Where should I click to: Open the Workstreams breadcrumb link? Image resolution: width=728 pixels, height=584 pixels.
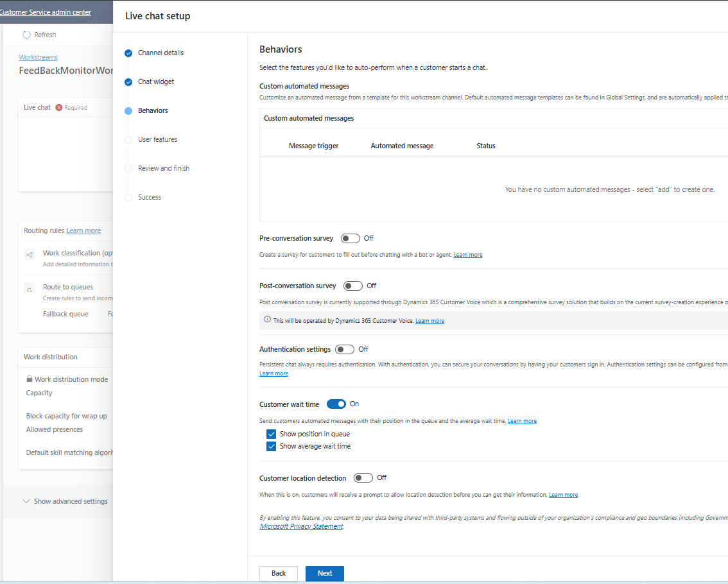pyautogui.click(x=38, y=57)
